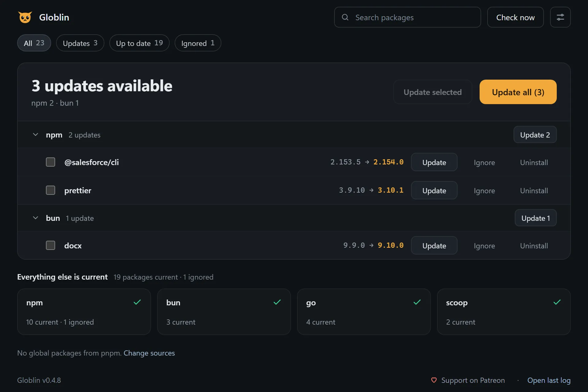This screenshot has height=392, width=588.
Task: Click Update all (3) button
Action: [518, 92]
